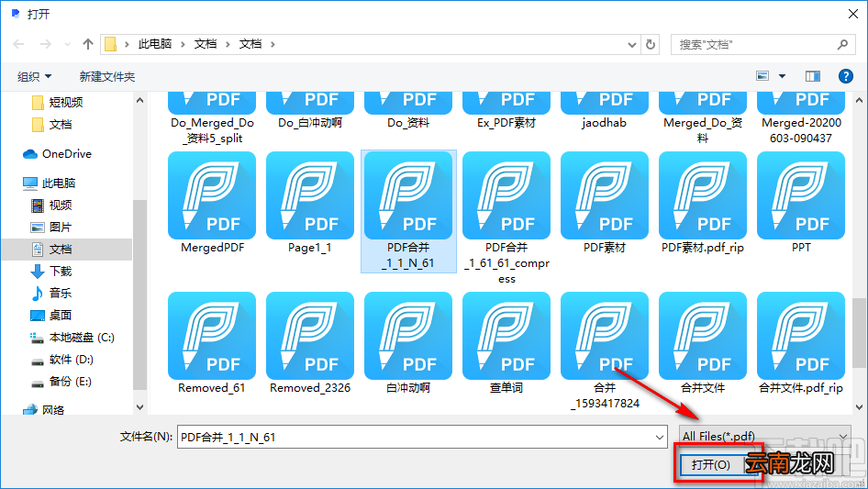Select the PPT PDF file
This screenshot has height=489, width=868.
(801, 195)
